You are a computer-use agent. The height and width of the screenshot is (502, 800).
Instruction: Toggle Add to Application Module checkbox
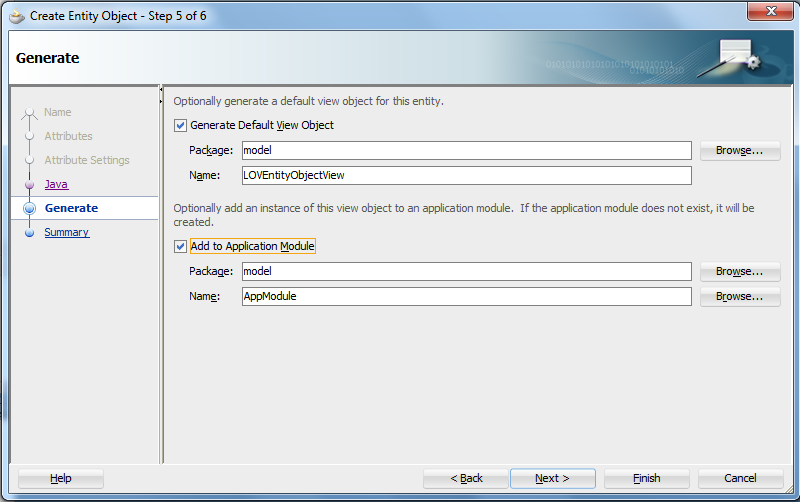[x=180, y=246]
